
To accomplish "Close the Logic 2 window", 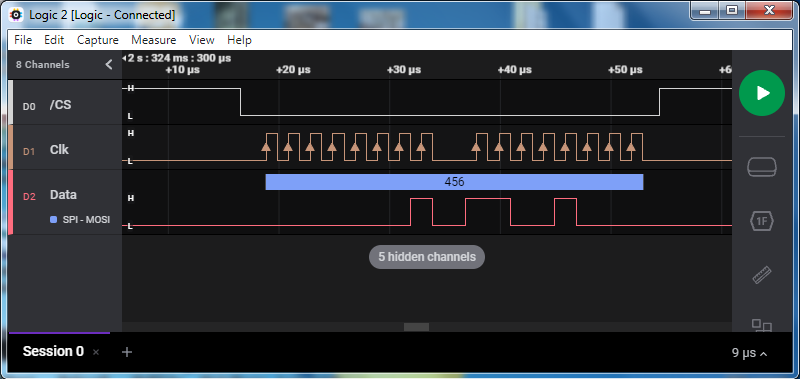I will 768,10.
